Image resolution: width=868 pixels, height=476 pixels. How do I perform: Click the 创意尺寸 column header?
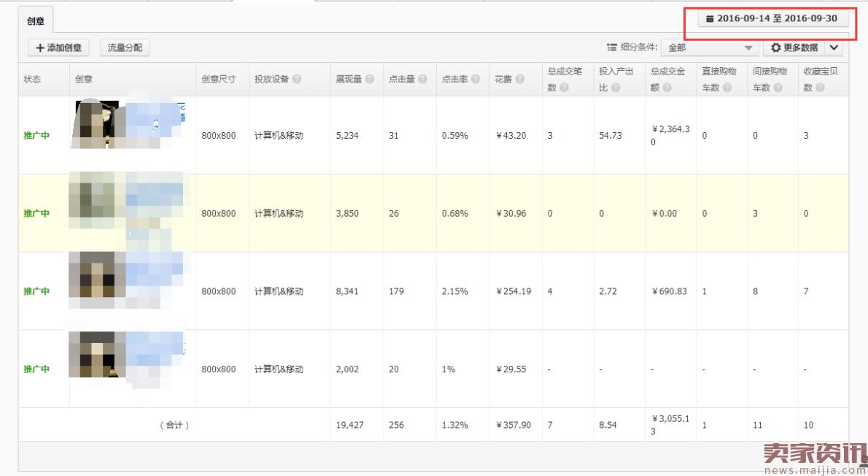pyautogui.click(x=219, y=80)
